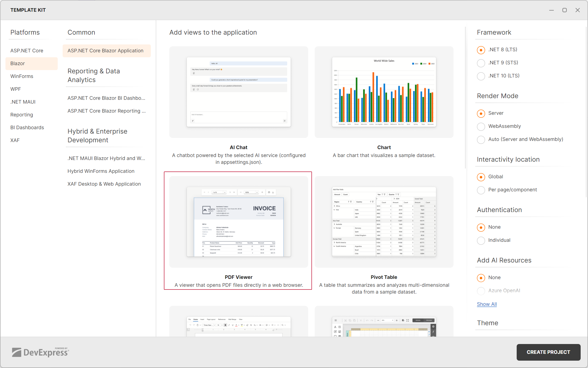Open the BI Dashboards platform section
The width and height of the screenshot is (588, 368).
click(27, 127)
